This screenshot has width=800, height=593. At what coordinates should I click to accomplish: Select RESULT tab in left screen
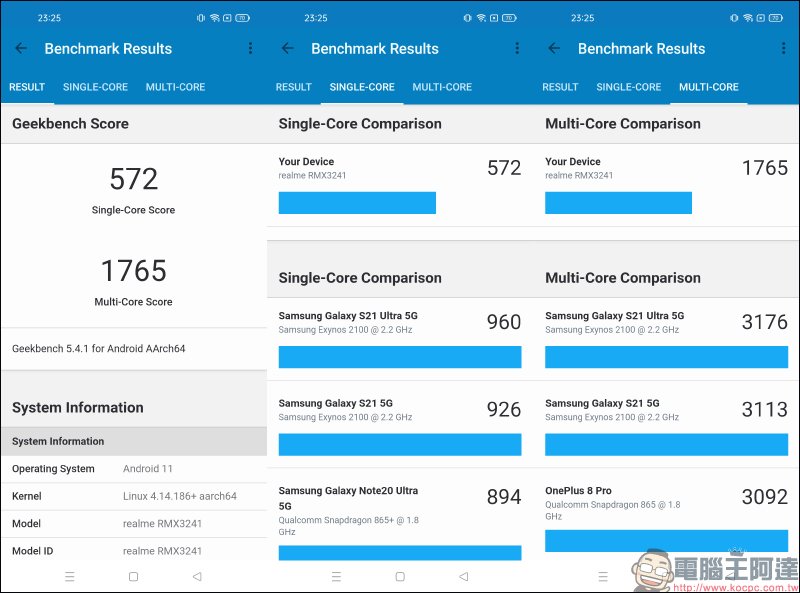click(27, 87)
